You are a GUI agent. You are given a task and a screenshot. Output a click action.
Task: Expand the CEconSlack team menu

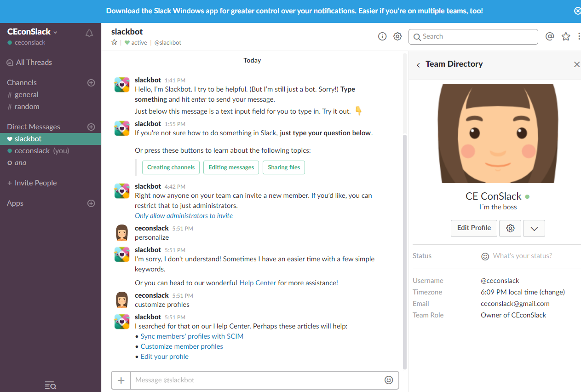(x=32, y=32)
